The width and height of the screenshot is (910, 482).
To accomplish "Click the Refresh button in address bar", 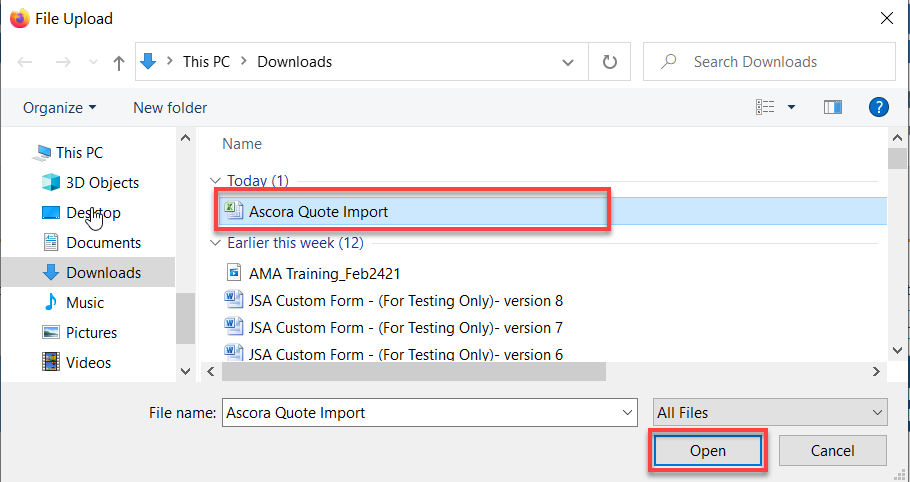I will [x=609, y=62].
